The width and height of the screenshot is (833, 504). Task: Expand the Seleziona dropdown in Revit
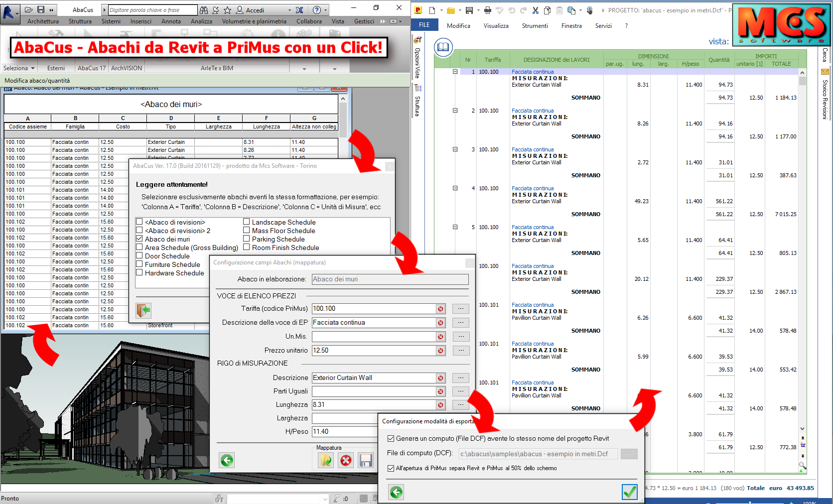pyautogui.click(x=19, y=68)
